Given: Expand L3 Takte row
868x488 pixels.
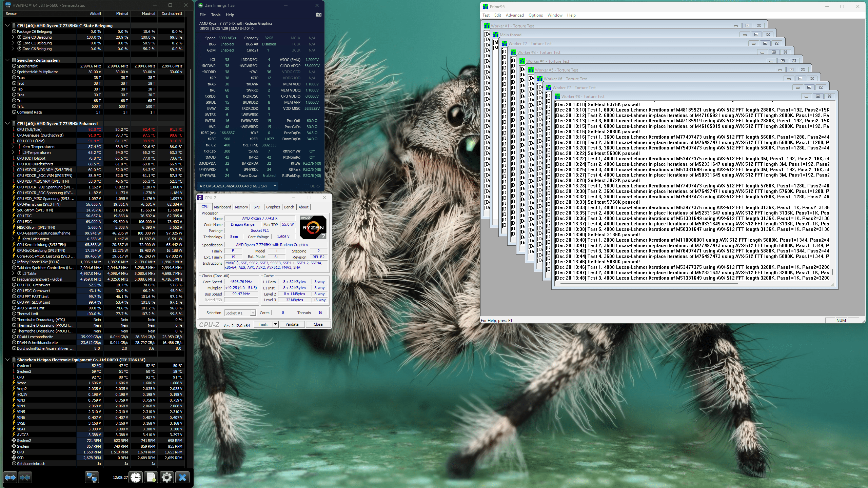Looking at the screenshot, I should pos(13,273).
